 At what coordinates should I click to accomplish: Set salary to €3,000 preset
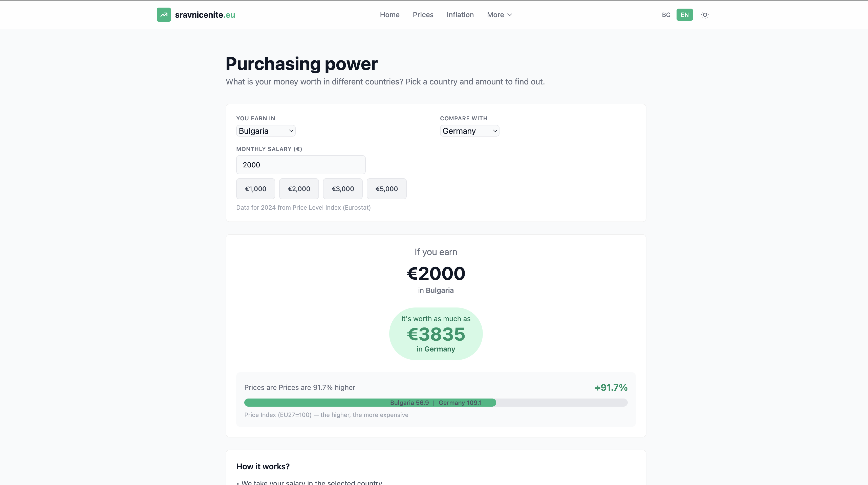343,189
